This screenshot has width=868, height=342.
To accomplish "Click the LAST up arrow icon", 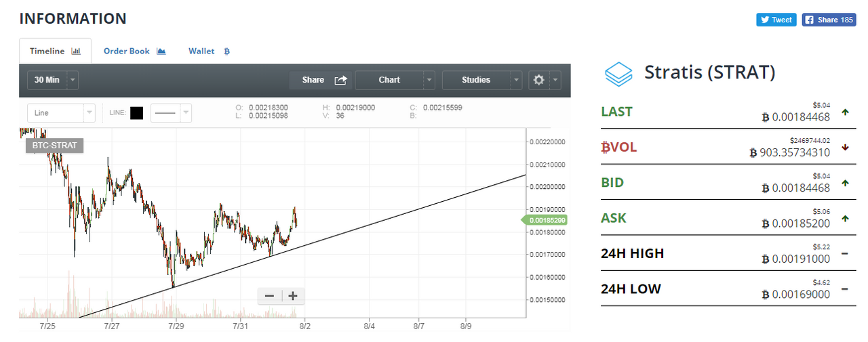I will pos(845,112).
